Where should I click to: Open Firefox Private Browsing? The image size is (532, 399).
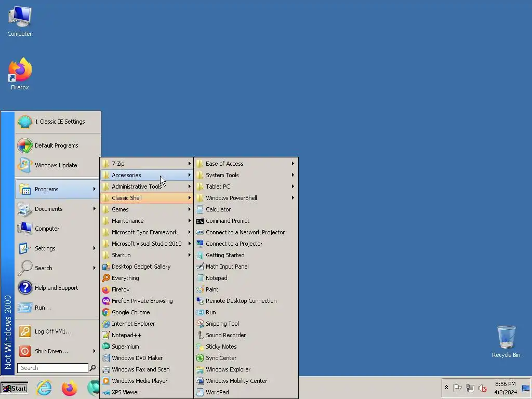tap(147, 301)
